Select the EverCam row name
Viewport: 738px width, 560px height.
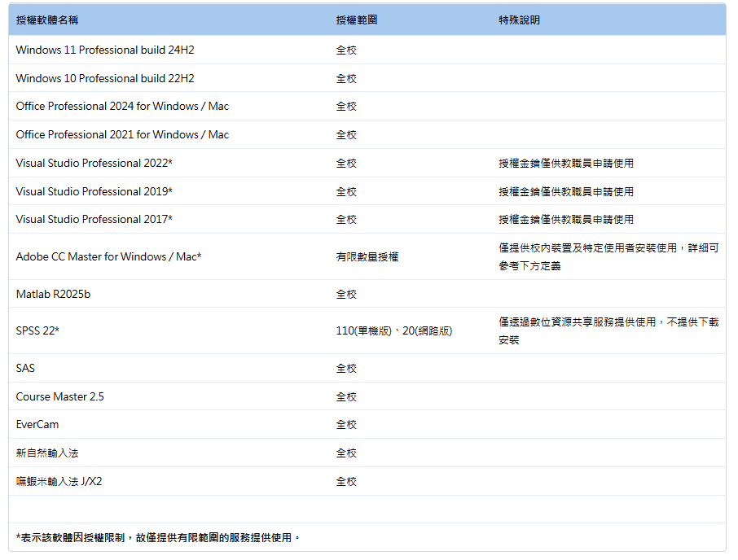click(x=37, y=425)
